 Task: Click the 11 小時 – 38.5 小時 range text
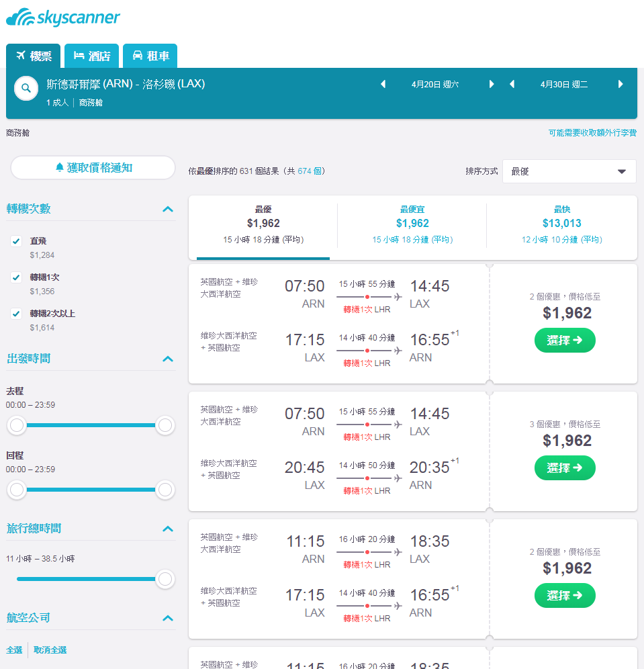[40, 558]
